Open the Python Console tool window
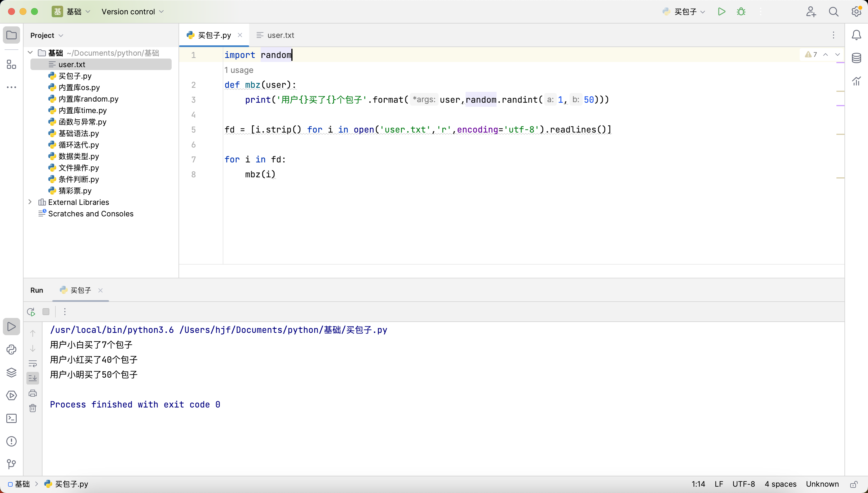The width and height of the screenshot is (868, 493). pos(11,350)
